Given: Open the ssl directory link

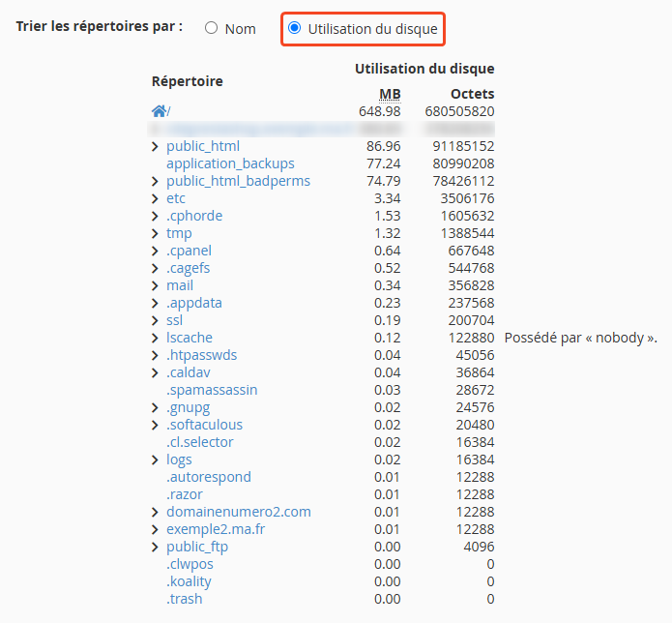Looking at the screenshot, I should click(174, 320).
